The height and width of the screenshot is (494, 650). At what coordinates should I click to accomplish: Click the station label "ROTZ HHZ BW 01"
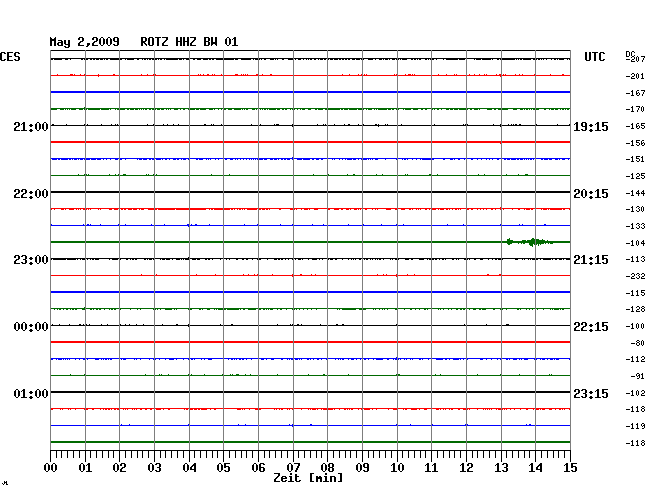pos(189,42)
